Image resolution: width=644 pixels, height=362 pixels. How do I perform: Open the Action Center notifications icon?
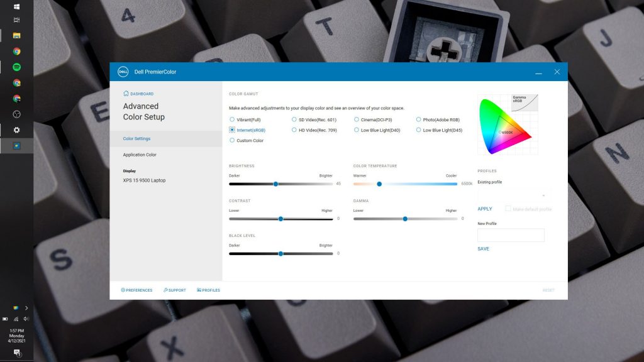coord(16,353)
